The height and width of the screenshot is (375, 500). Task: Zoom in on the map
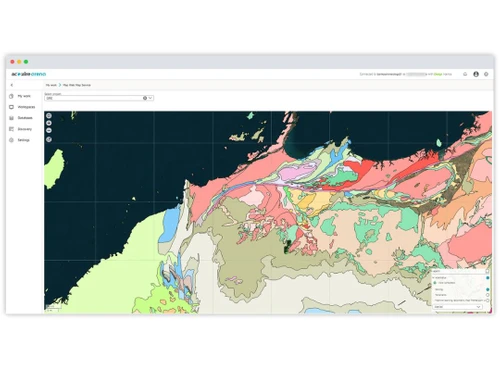pyautogui.click(x=49, y=123)
